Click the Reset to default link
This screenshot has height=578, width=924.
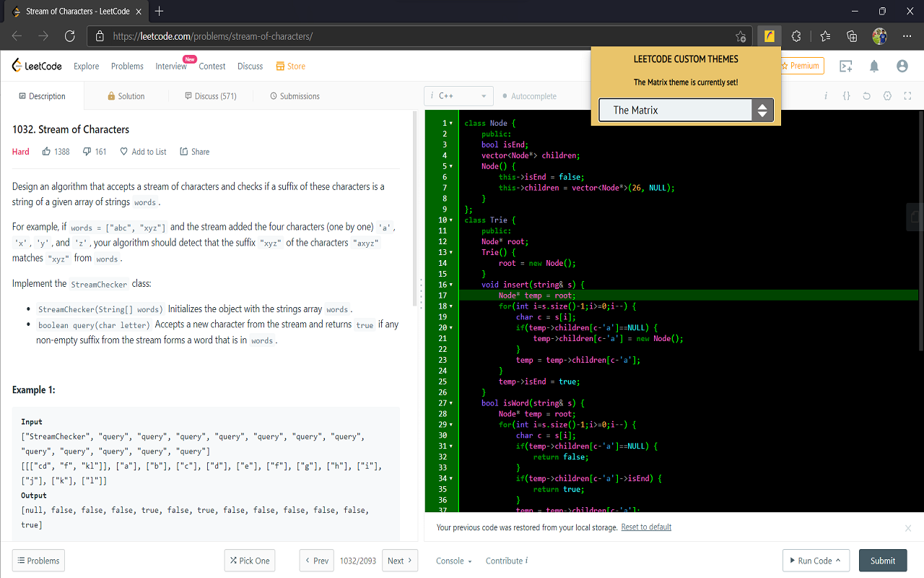[x=646, y=527]
